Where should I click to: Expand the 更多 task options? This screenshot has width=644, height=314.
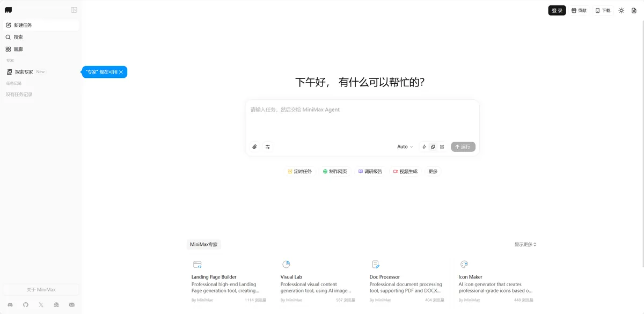point(433,172)
